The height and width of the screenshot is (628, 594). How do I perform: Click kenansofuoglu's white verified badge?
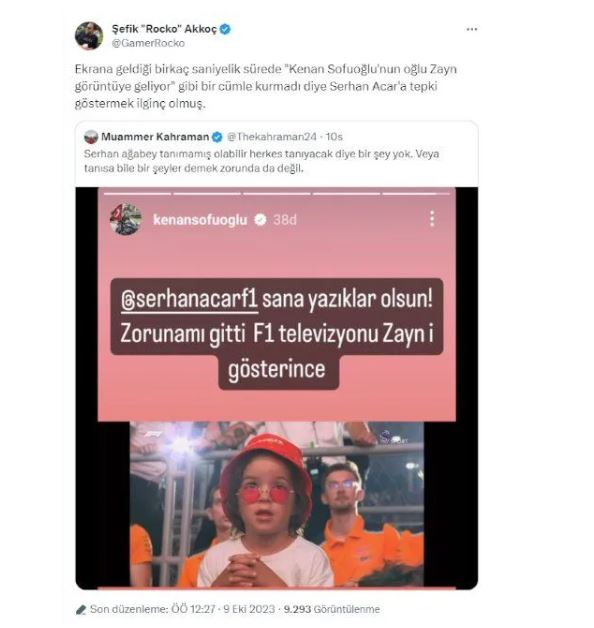point(260,220)
